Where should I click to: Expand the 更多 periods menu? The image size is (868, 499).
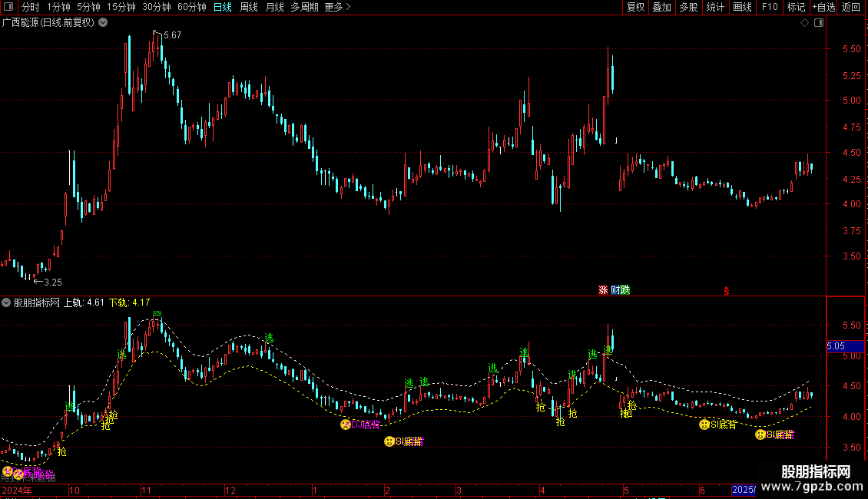337,7
